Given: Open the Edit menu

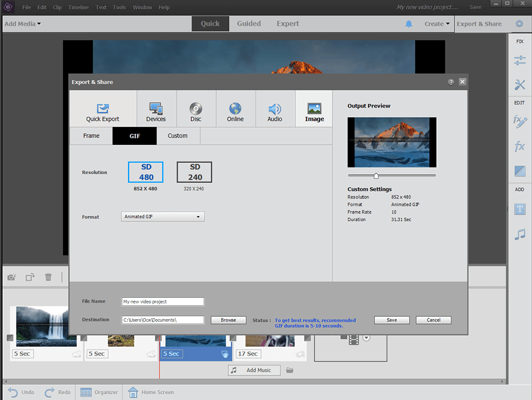Looking at the screenshot, I should 42,7.
